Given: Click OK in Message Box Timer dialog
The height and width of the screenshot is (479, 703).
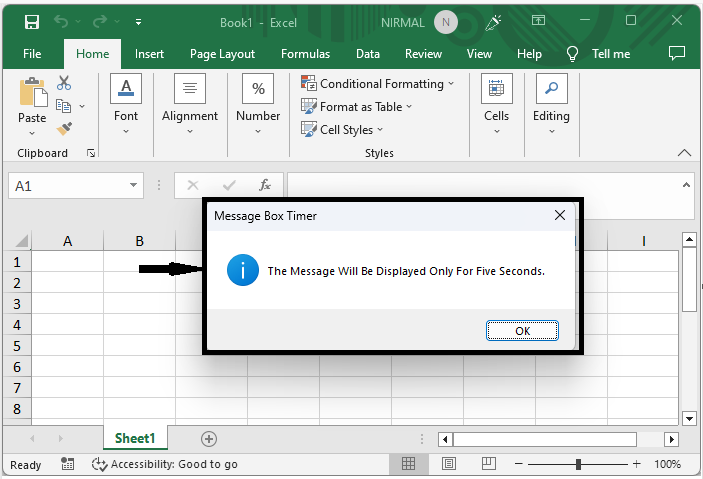Looking at the screenshot, I should pyautogui.click(x=522, y=331).
